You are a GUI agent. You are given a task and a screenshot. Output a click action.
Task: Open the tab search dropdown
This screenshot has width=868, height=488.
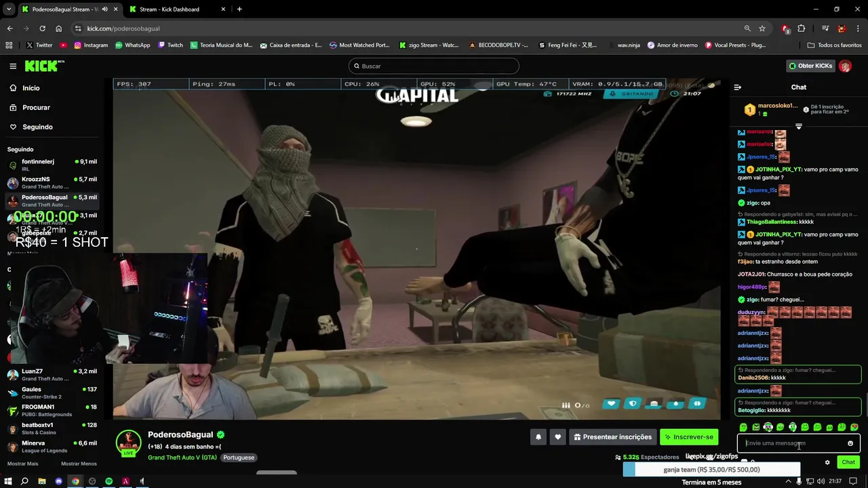[9, 9]
